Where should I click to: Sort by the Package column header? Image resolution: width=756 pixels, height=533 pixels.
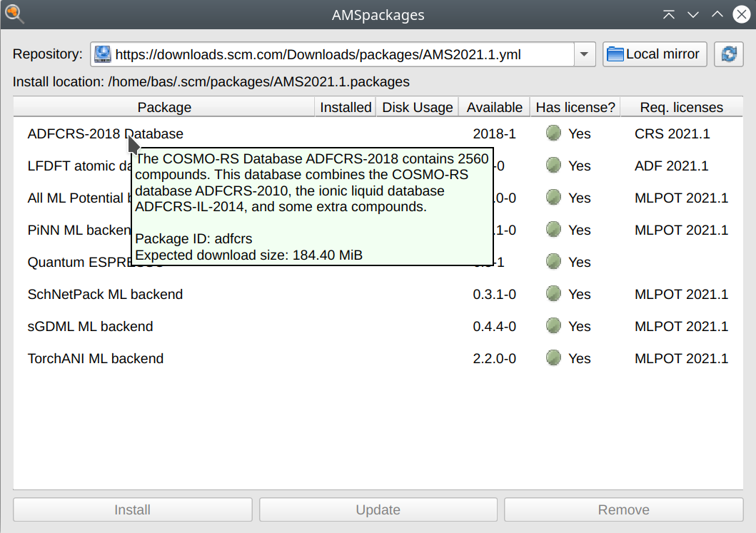(x=164, y=107)
